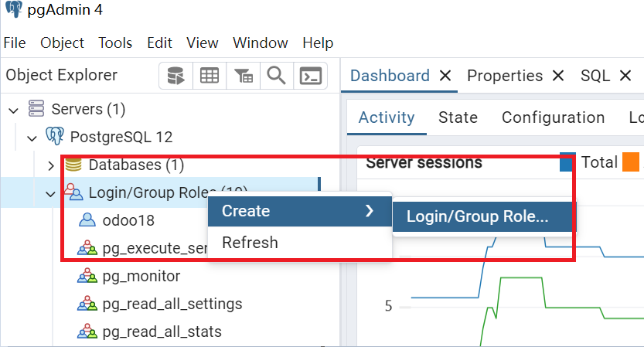Click the Servers stack icon
This screenshot has height=347, width=644.
click(36, 109)
